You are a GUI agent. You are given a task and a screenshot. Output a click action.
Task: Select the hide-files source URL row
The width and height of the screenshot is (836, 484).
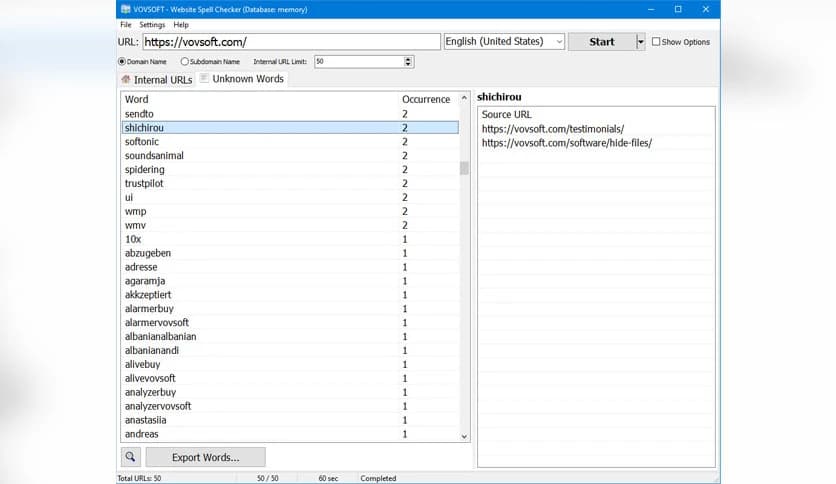tap(596, 143)
